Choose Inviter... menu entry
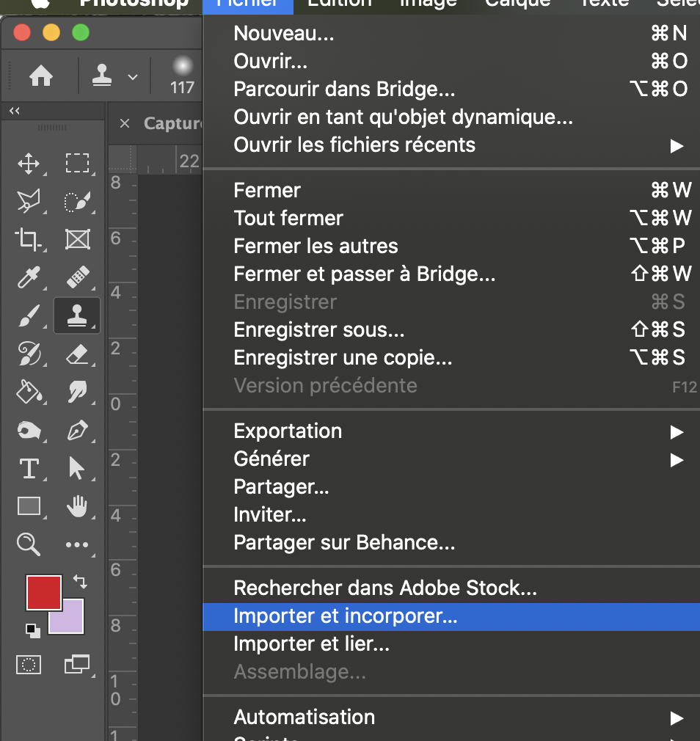This screenshot has width=700, height=741. click(451, 514)
